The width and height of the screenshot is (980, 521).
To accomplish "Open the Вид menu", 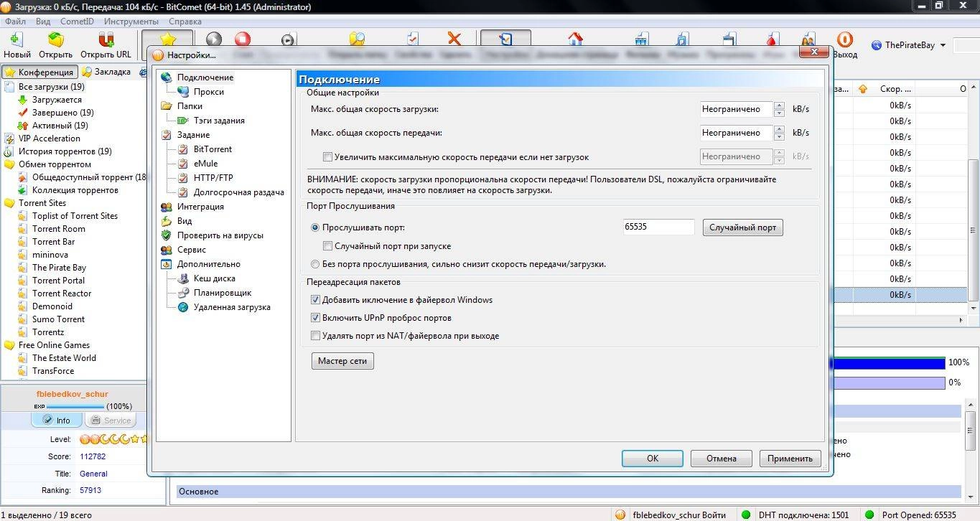I will 43,22.
